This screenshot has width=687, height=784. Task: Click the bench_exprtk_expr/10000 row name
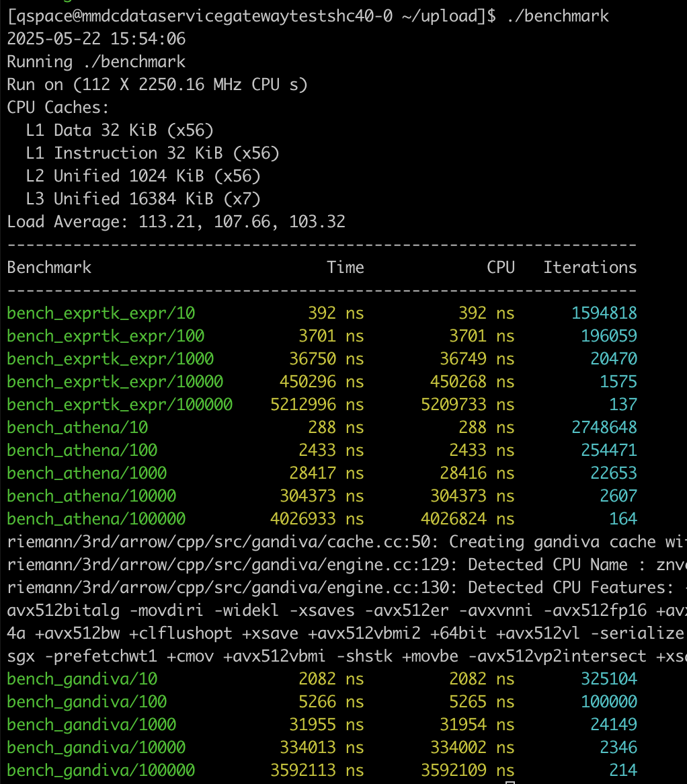[x=115, y=382]
